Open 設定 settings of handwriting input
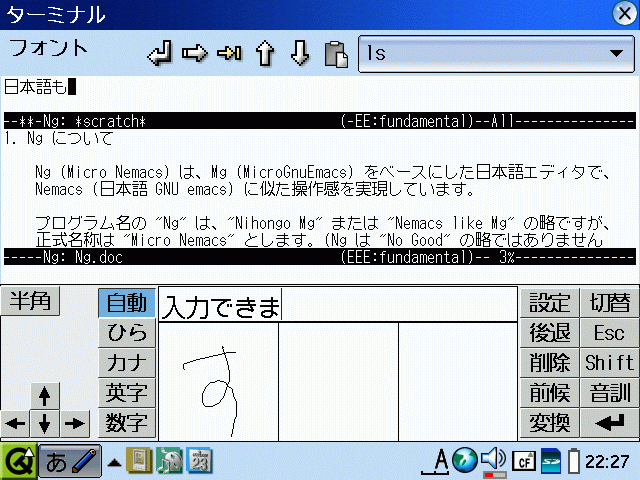 click(x=549, y=303)
